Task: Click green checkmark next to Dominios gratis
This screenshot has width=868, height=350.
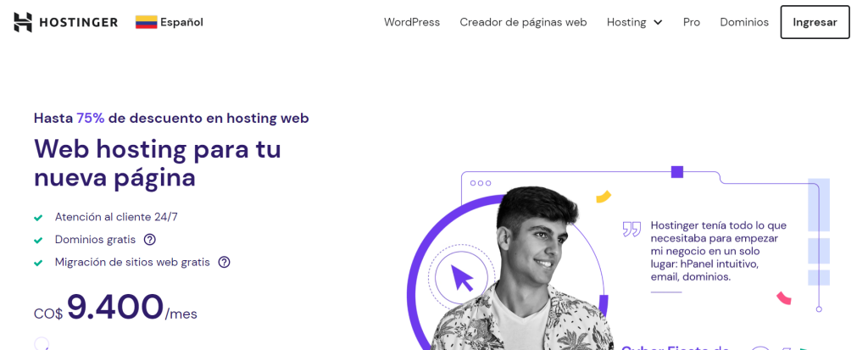Action: pyautogui.click(x=38, y=241)
